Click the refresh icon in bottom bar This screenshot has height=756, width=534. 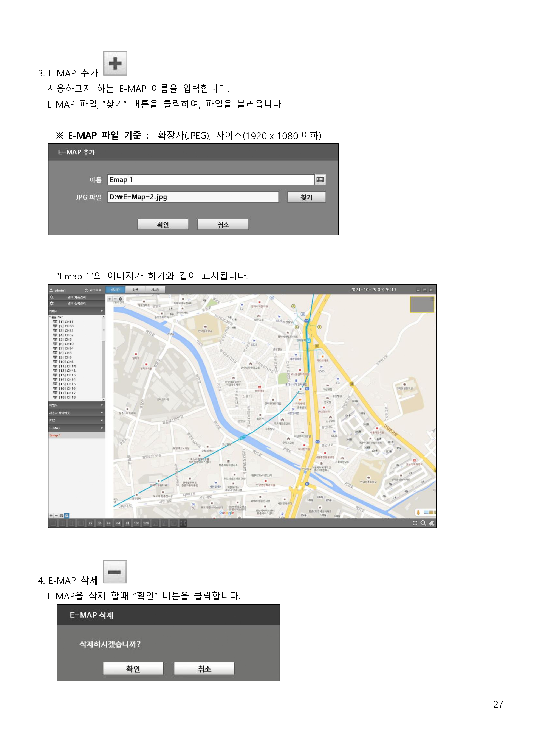point(415,523)
